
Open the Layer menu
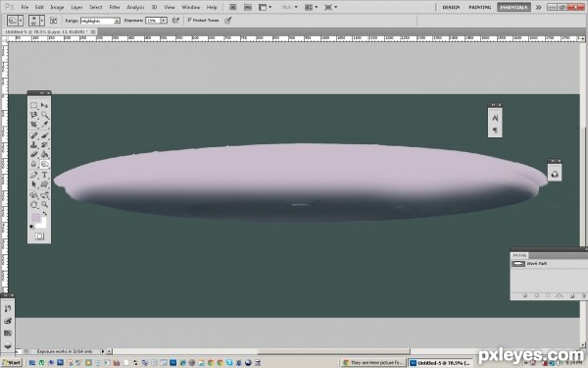(76, 7)
